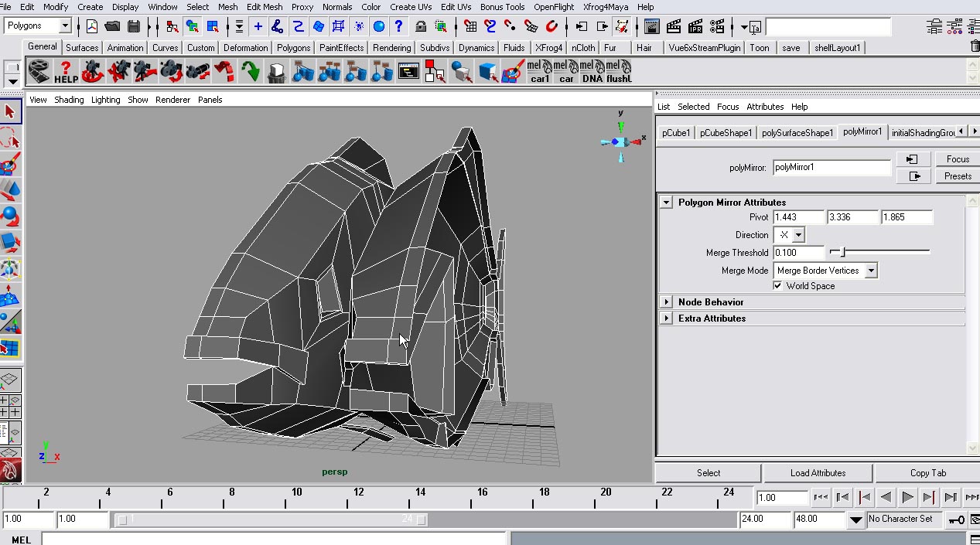Open the selection mask options arrow
This screenshot has height=545, width=980.
coord(239,26)
